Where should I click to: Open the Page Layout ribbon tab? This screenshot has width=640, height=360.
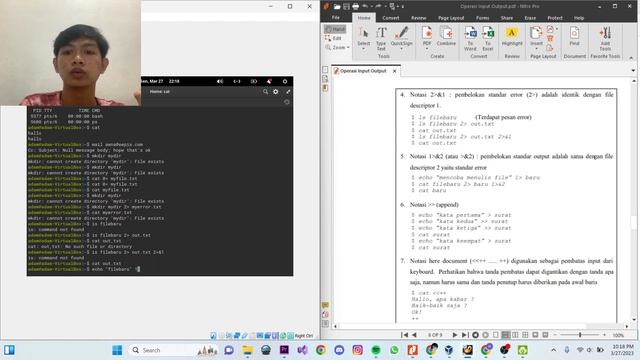click(451, 18)
